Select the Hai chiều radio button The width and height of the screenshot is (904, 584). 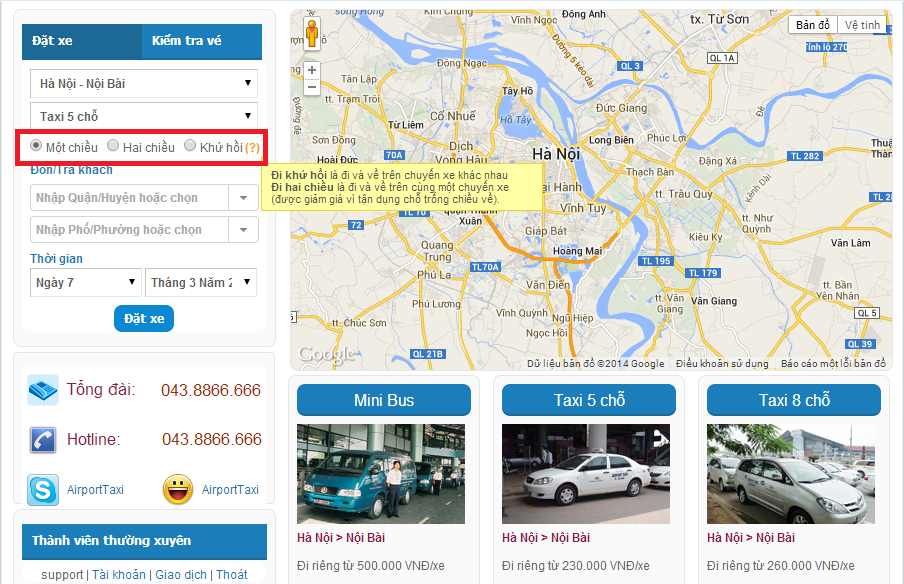(x=113, y=146)
